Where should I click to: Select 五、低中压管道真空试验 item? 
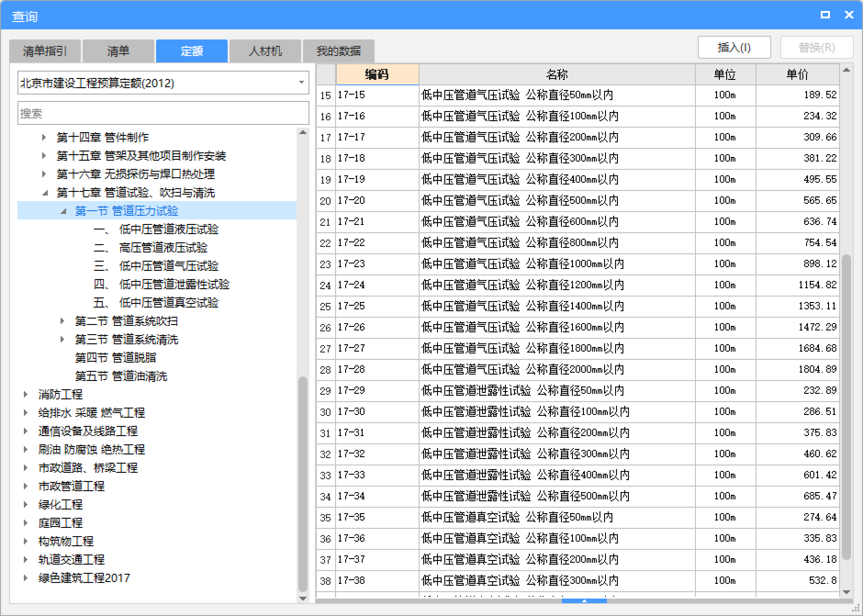(156, 302)
